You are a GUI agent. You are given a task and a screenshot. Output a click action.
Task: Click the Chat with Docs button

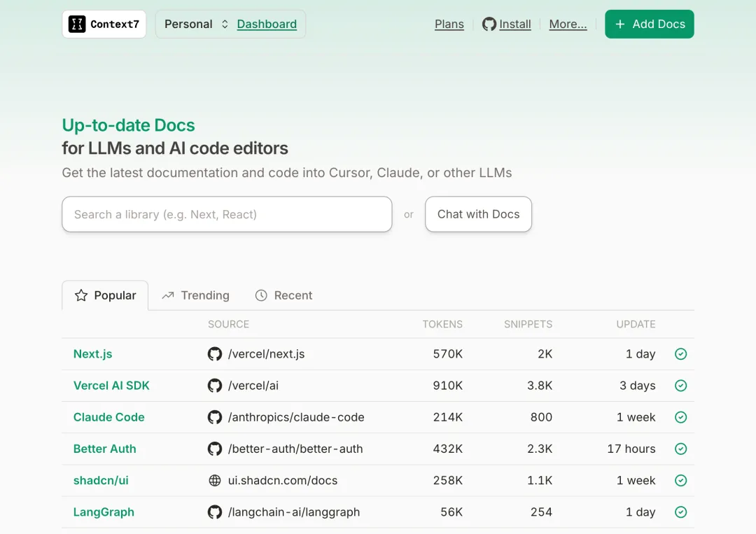478,214
